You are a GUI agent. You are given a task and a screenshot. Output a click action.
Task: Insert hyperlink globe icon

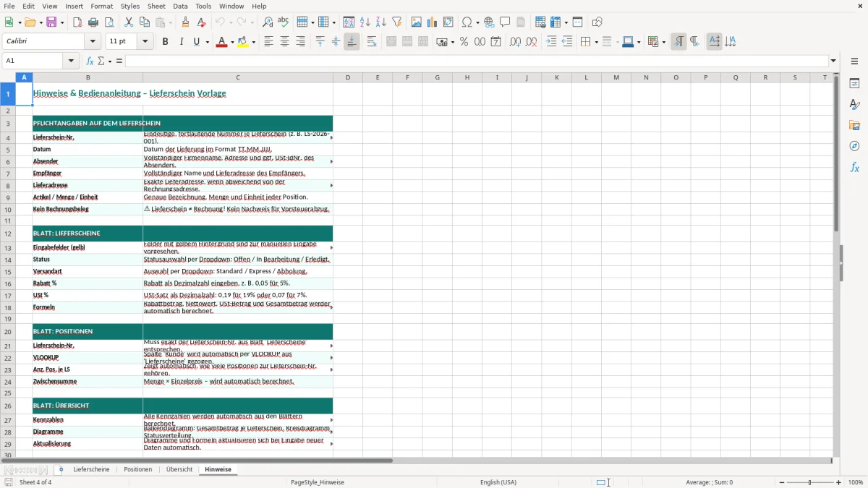point(489,22)
